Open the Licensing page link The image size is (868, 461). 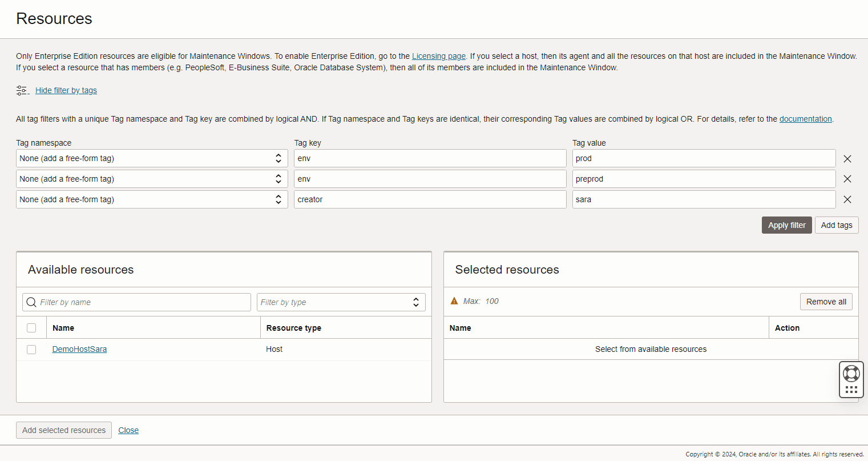tap(438, 56)
